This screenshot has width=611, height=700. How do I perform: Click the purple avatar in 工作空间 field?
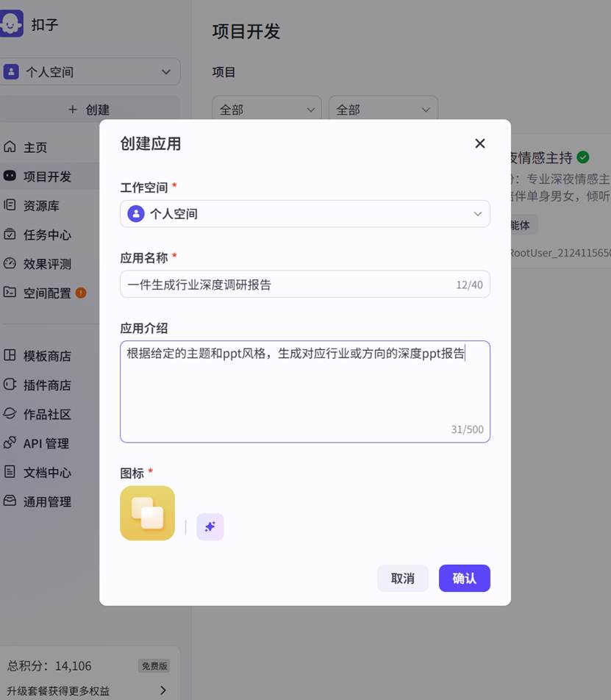136,214
